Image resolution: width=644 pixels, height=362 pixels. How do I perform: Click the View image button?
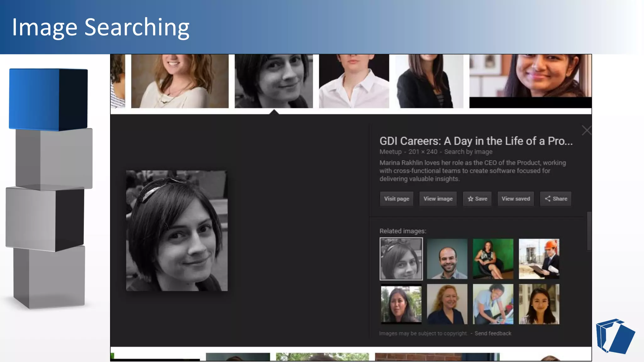[438, 199]
